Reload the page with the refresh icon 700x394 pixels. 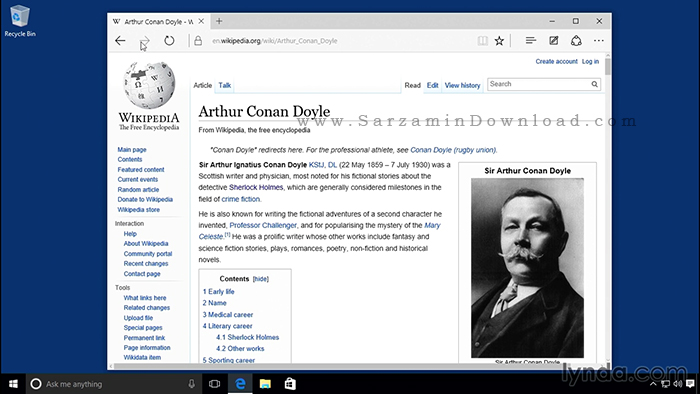tap(169, 41)
